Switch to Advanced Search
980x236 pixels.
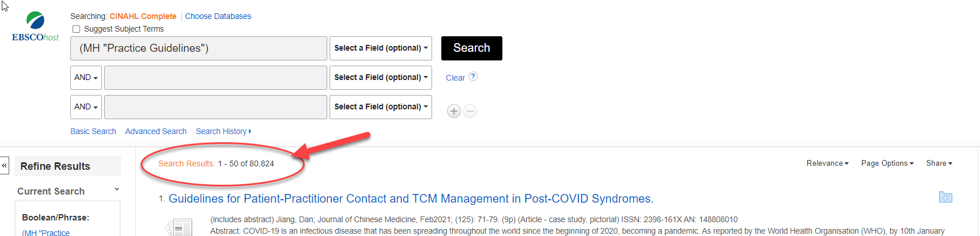[x=156, y=131]
